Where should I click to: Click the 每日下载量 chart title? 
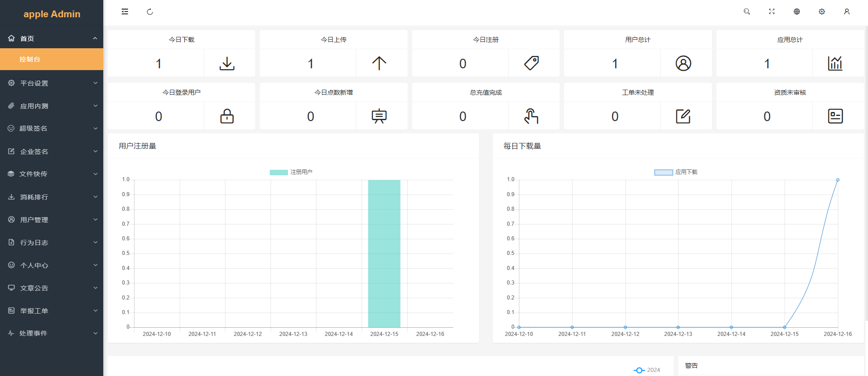(522, 146)
